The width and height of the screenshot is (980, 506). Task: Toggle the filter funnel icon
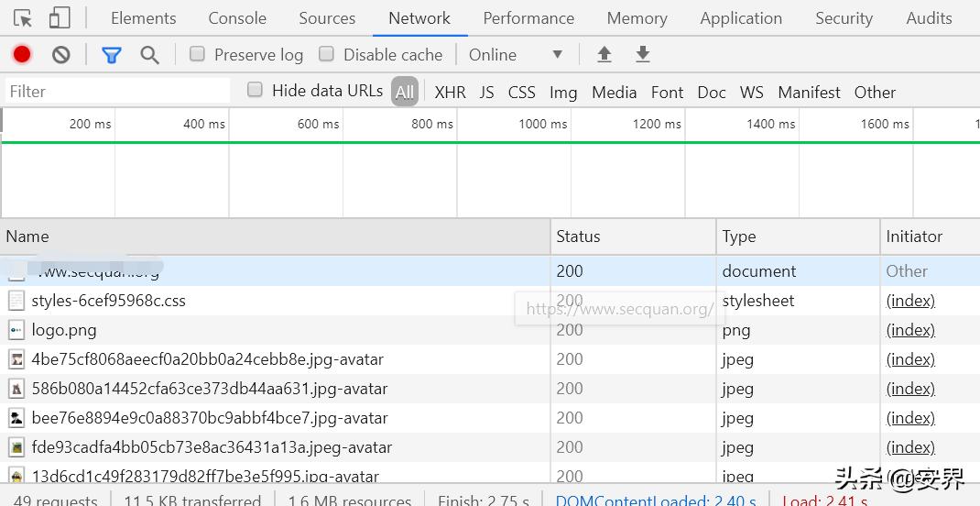click(x=112, y=55)
